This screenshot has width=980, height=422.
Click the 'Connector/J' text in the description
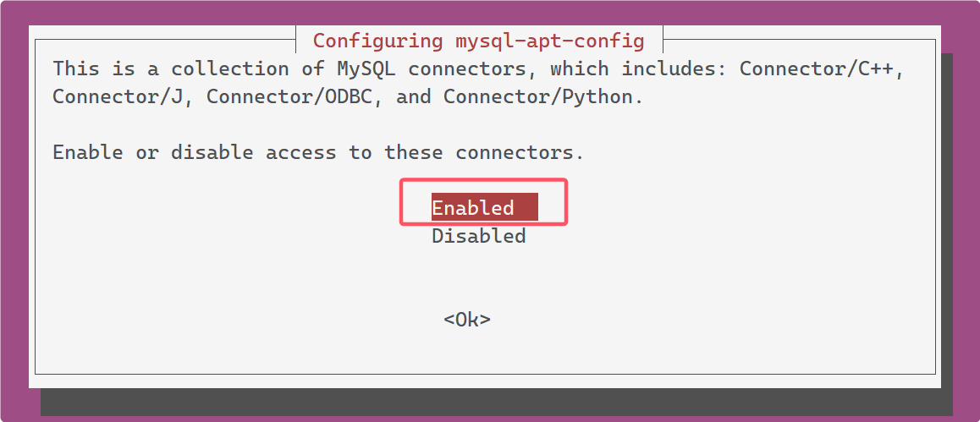click(123, 96)
